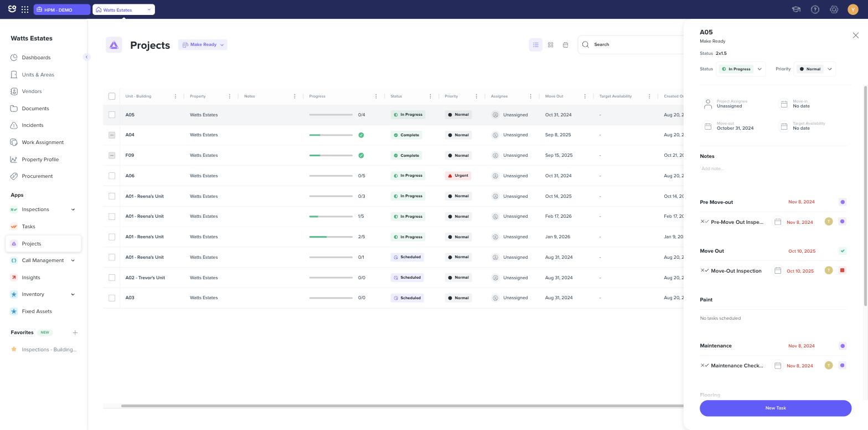Open Fixed Assets in sidebar
The width and height of the screenshot is (868, 430).
(37, 311)
